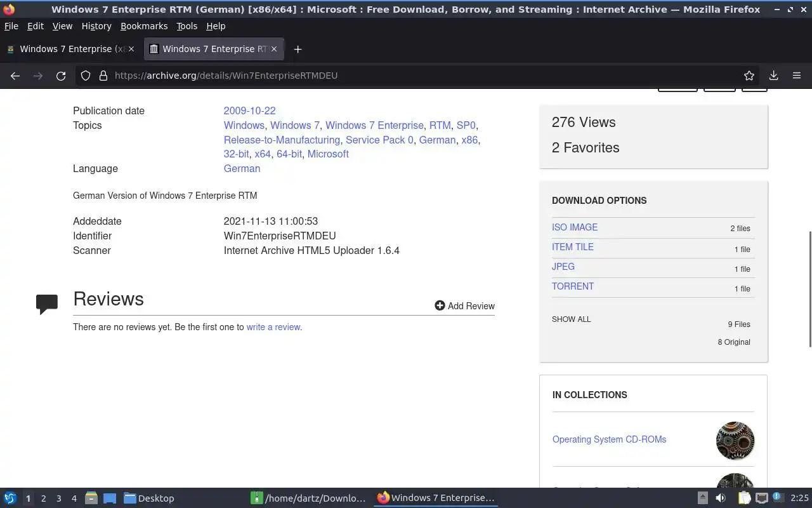Click the RTM topic link
This screenshot has height=508, width=812.
coord(440,125)
